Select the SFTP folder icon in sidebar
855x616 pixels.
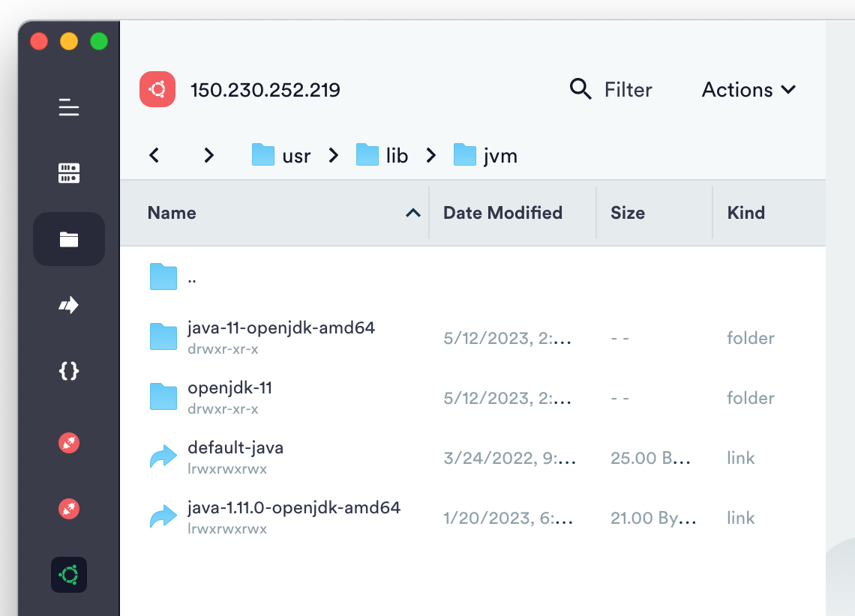pos(69,239)
